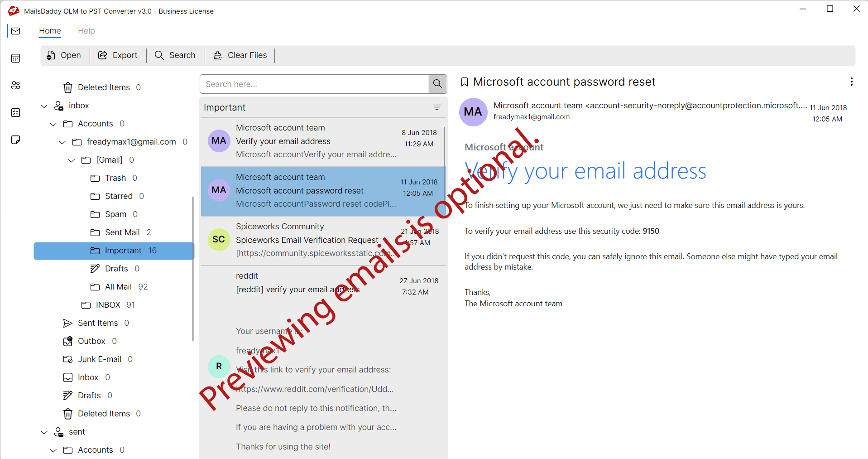Open the filter options for Important list
868x459 pixels.
pos(436,107)
